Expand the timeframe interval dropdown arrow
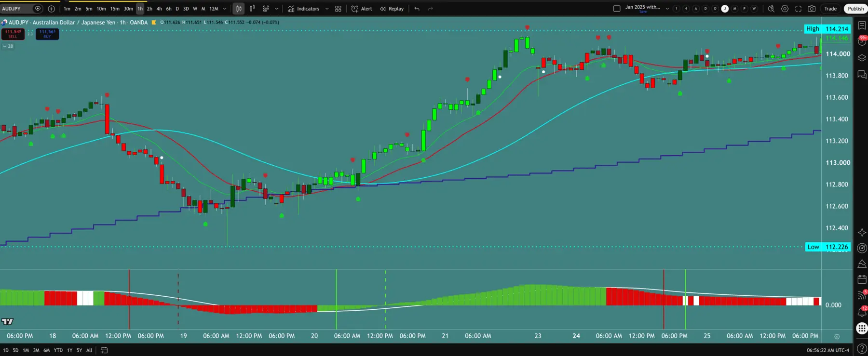The image size is (868, 356). pyautogui.click(x=225, y=9)
